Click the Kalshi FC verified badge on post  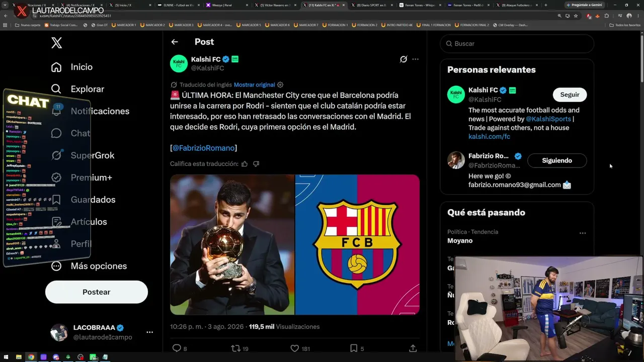226,59
